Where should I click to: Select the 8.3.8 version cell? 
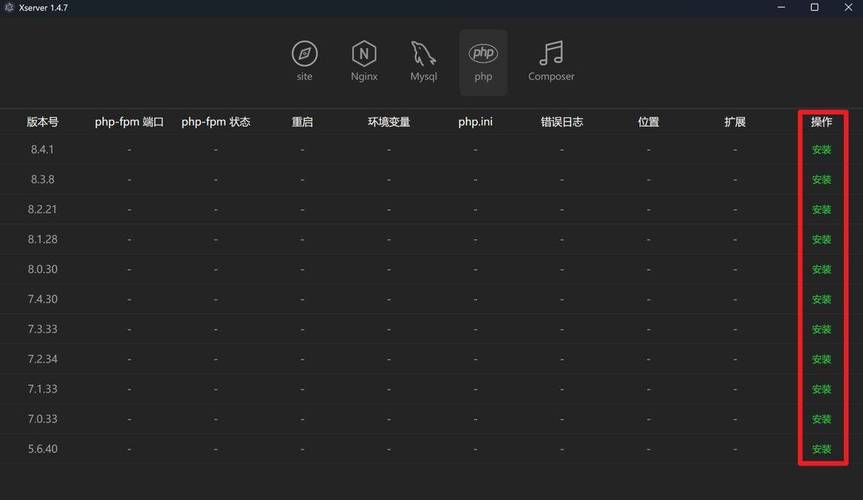(x=42, y=179)
